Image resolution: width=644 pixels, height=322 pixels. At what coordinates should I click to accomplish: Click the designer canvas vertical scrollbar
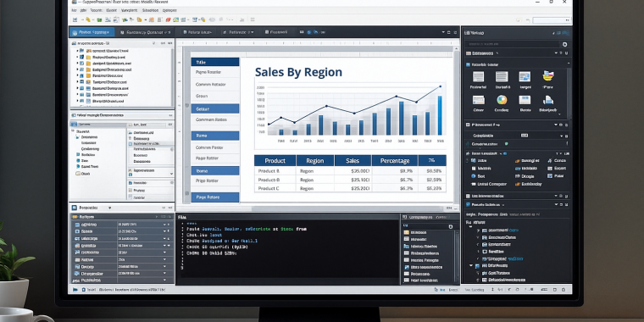coord(456,125)
